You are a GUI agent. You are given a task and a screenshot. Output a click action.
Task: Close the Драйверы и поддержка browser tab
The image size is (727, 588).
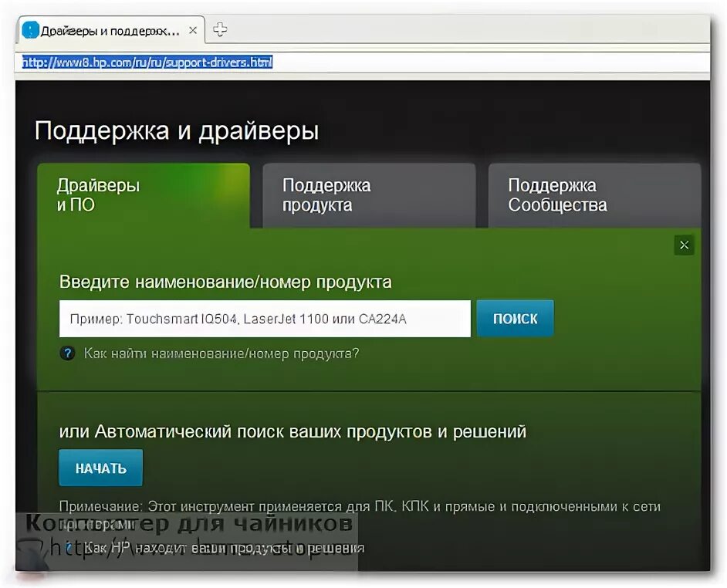(193, 31)
